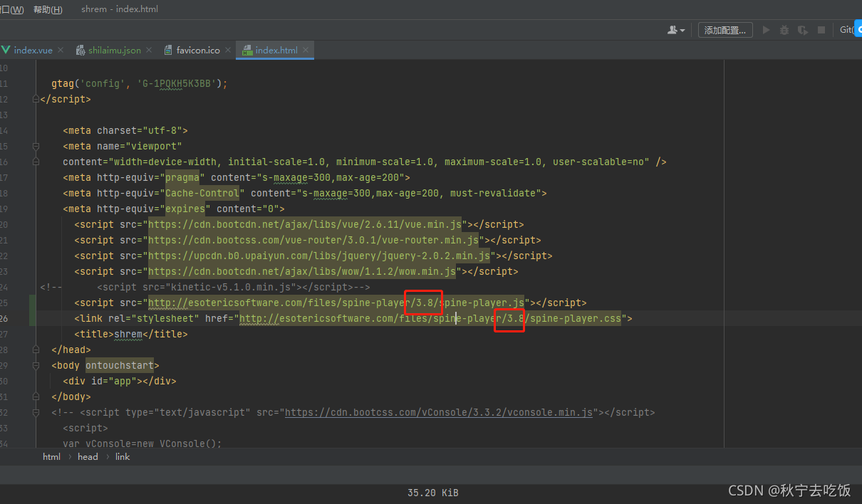Click the 35.20 KiB status text
Screen dimensions: 862x504
432,493
